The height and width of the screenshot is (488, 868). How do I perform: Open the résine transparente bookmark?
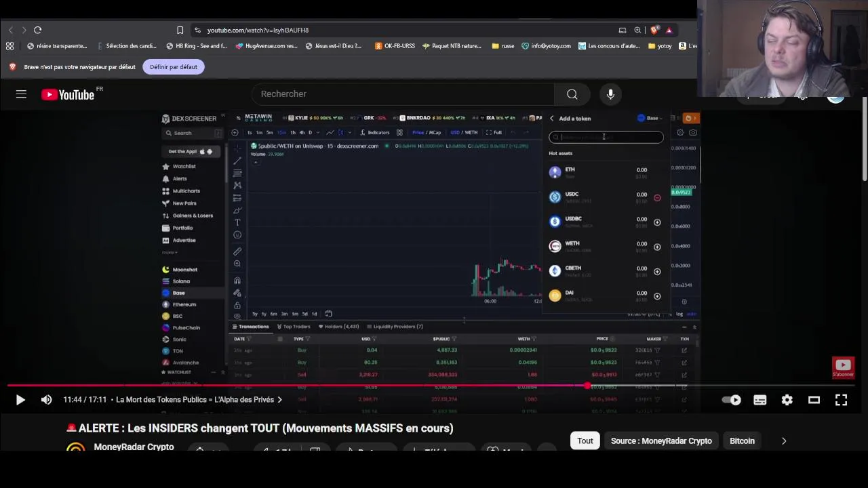(x=57, y=46)
